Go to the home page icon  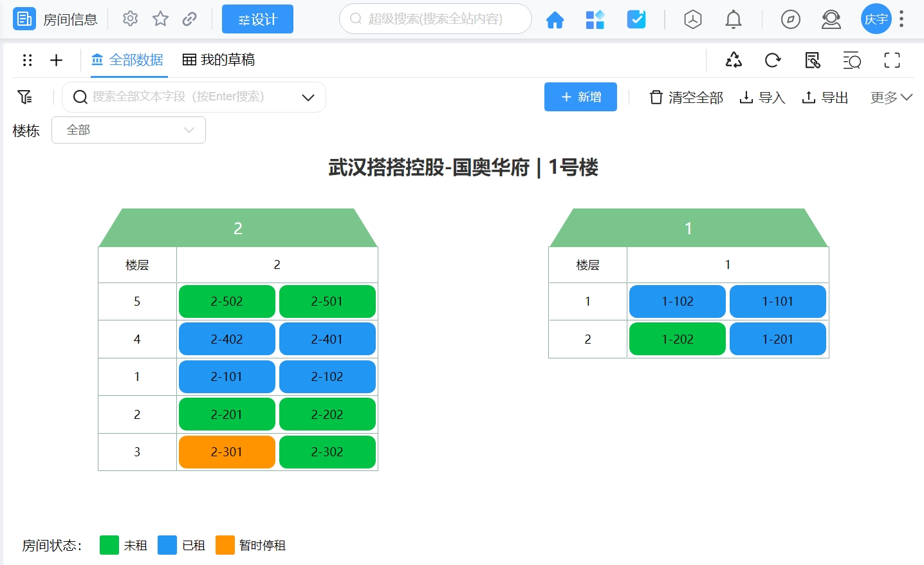pos(555,20)
